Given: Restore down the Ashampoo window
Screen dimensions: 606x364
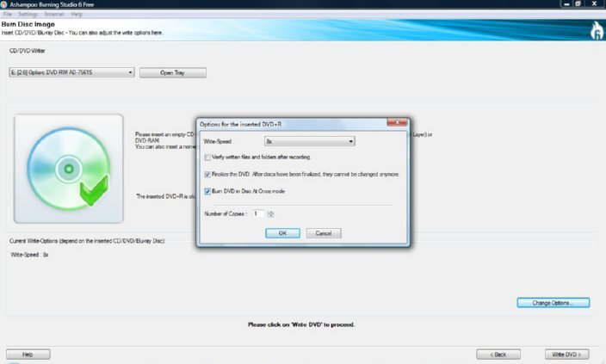Looking at the screenshot, I should click(578, 3).
